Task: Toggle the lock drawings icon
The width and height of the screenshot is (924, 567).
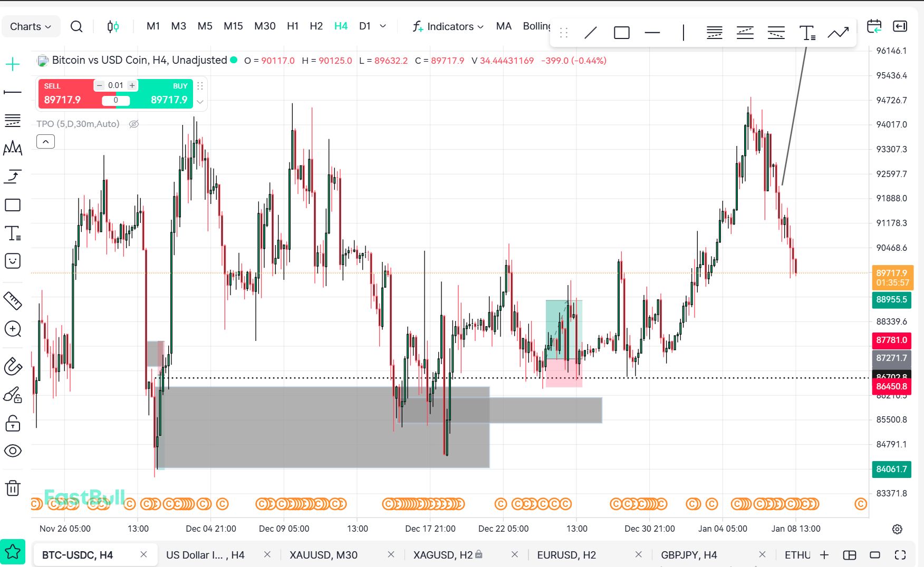Action: point(13,423)
